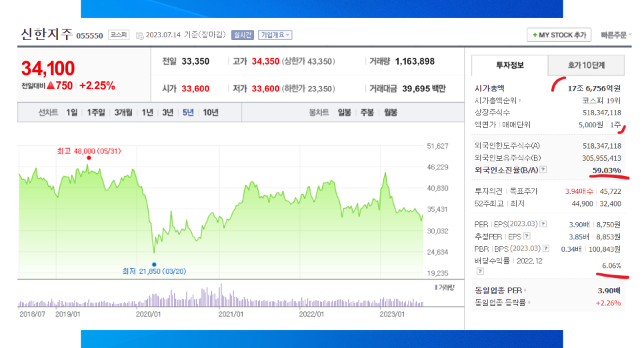Click the 외국인보유주식수 value 305,955,413

click(x=602, y=158)
